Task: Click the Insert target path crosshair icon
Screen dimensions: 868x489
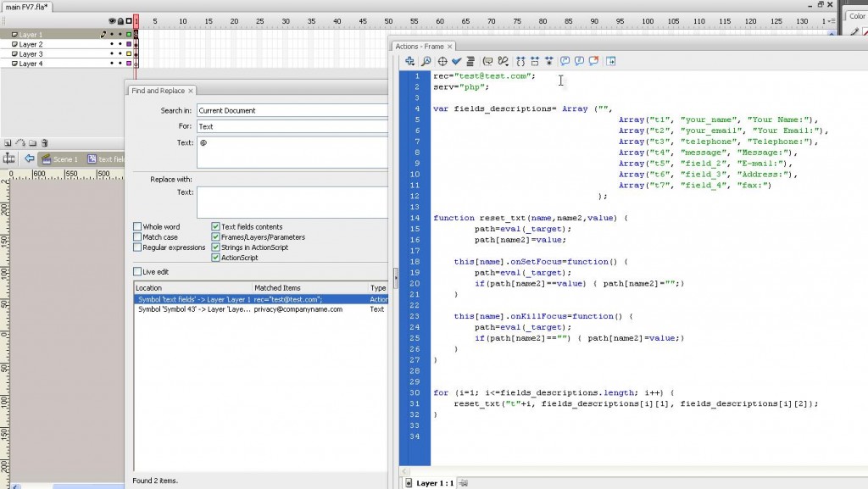Action: [x=442, y=61]
